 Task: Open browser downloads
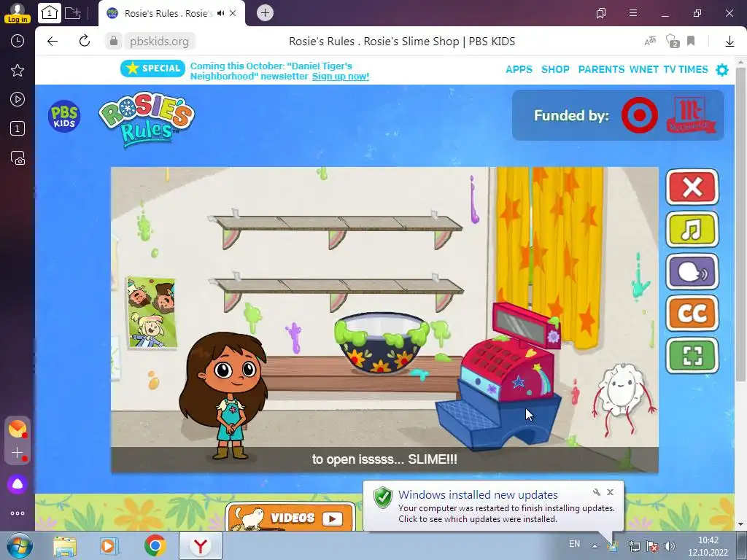[729, 42]
